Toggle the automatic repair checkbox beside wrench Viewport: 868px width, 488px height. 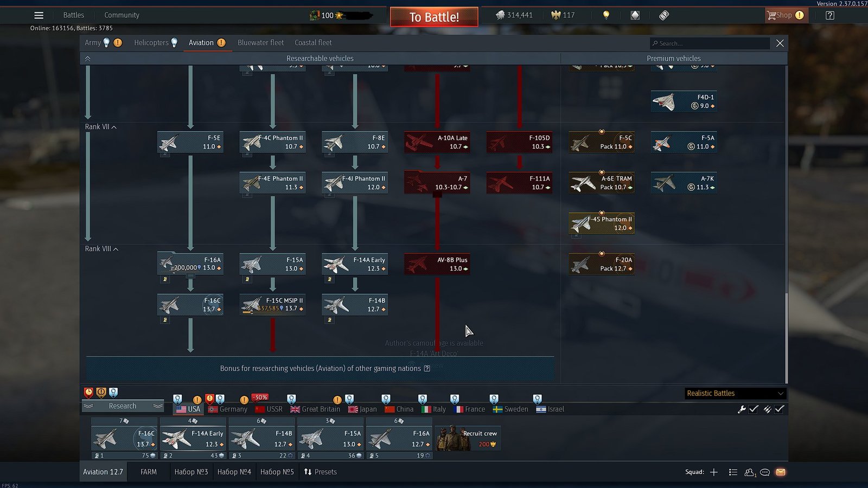pyautogui.click(x=754, y=409)
